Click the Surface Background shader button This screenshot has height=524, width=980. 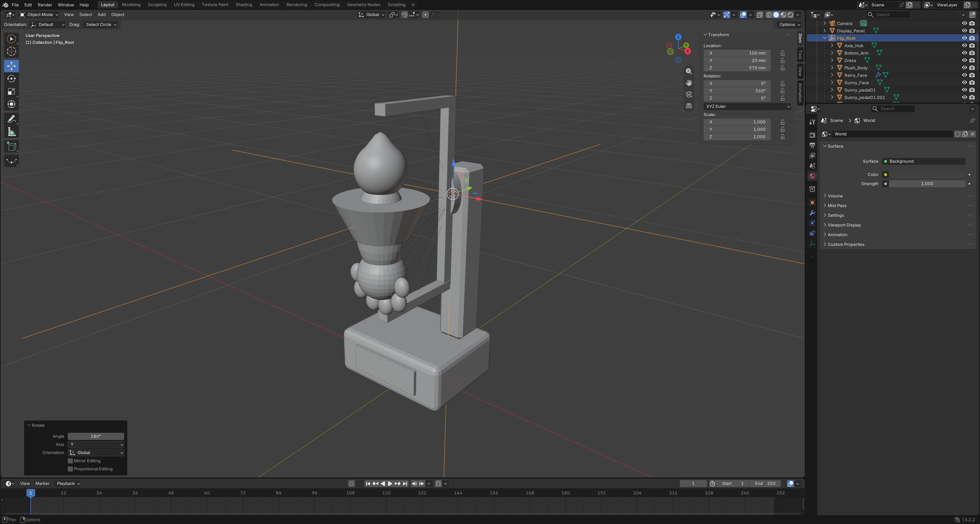(x=923, y=161)
